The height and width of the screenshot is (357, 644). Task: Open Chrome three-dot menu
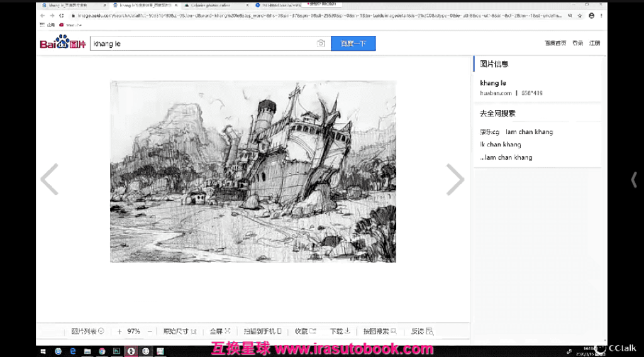(x=601, y=16)
